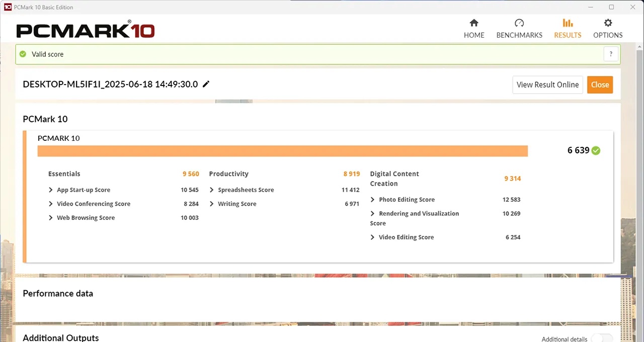This screenshot has width=644, height=342.
Task: Expand Video Conferencing Score
Action: 51,204
